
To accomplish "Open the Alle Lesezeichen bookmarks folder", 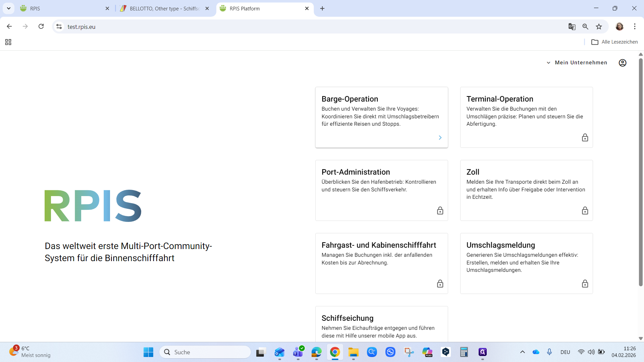I will tap(614, 42).
